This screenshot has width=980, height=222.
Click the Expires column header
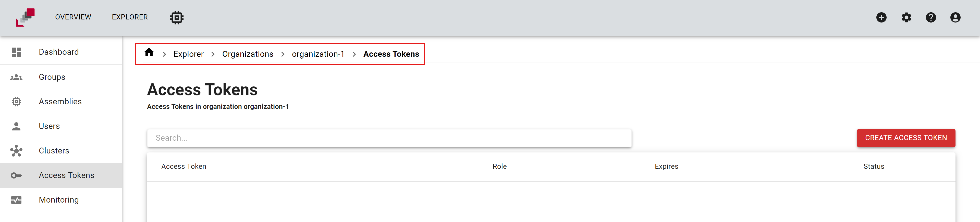pos(666,167)
